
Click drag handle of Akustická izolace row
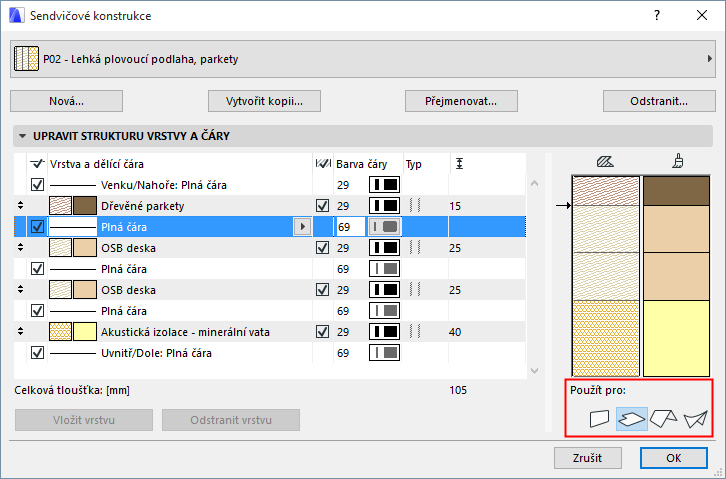20,332
